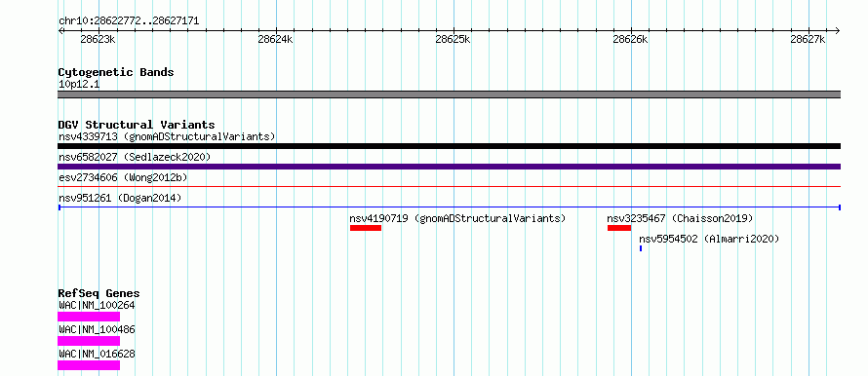Click the RefSeq Genes track heading
868x376 pixels.
point(99,293)
